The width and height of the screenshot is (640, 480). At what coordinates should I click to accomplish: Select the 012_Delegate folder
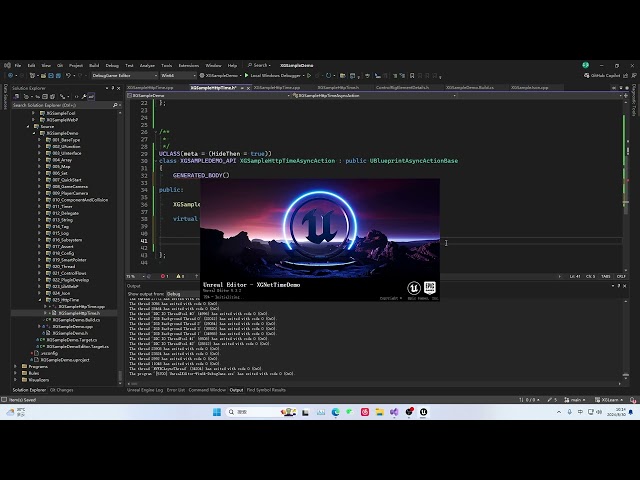(66, 213)
